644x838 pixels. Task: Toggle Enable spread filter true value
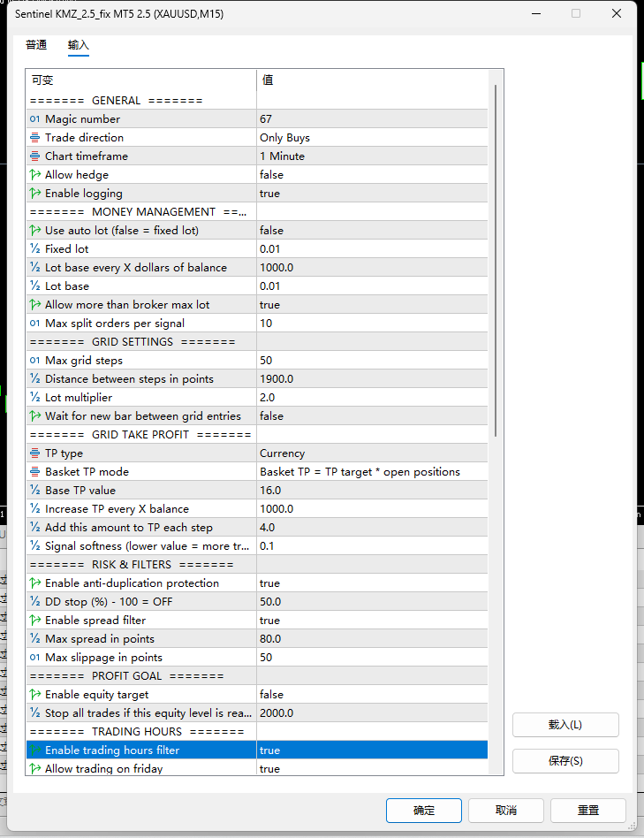[x=372, y=621]
